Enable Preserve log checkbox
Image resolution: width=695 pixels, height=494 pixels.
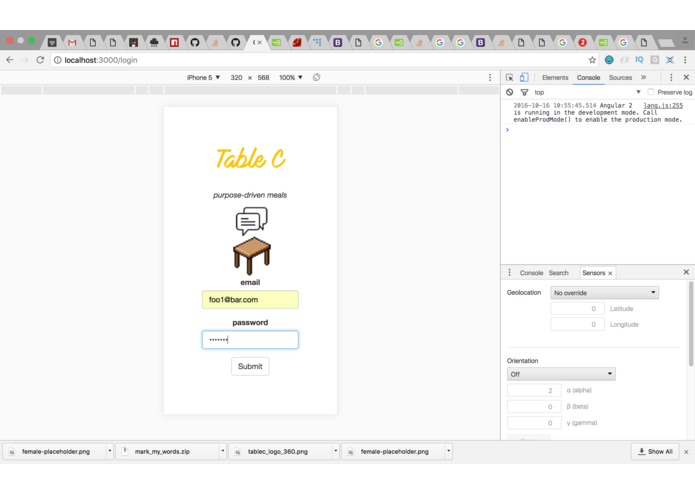(651, 92)
